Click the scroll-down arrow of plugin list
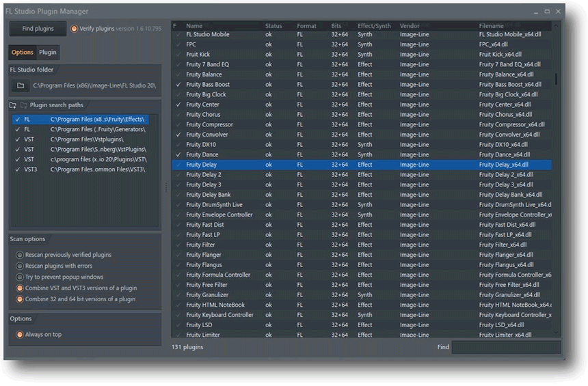Viewport: 588px width, 386px height. click(556, 333)
